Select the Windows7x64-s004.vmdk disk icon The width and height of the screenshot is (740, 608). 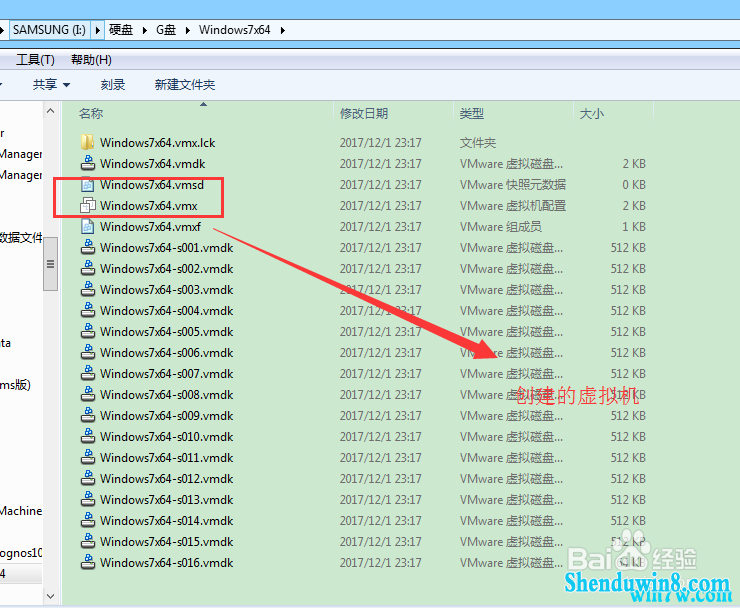point(87,311)
